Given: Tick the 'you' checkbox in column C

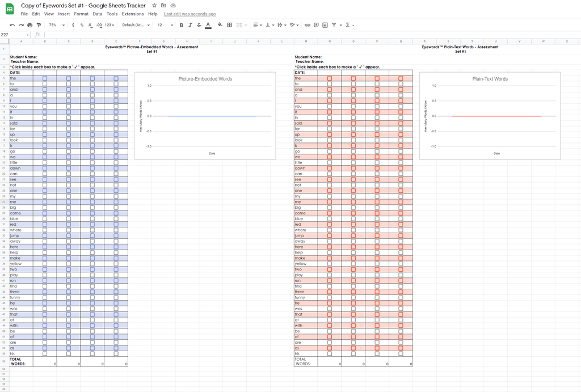Looking at the screenshot, I should pos(69,107).
